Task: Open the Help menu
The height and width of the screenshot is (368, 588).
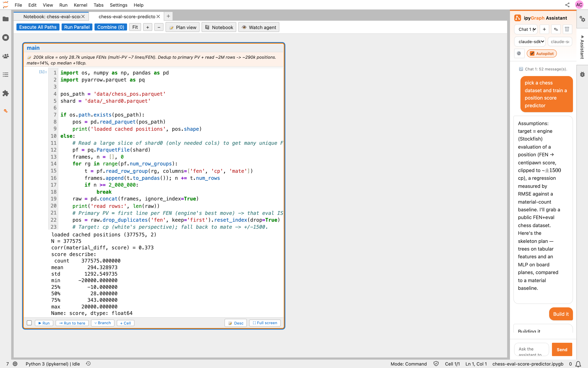Action: point(138,5)
